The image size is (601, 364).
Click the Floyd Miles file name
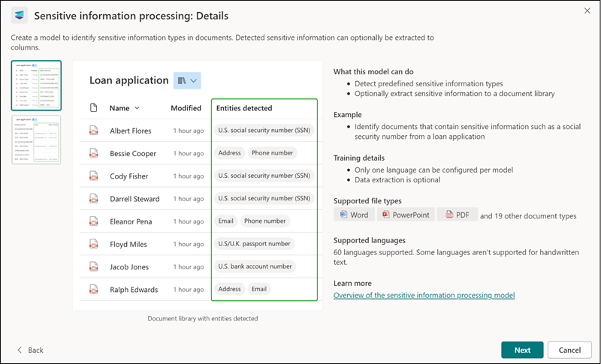coord(128,244)
